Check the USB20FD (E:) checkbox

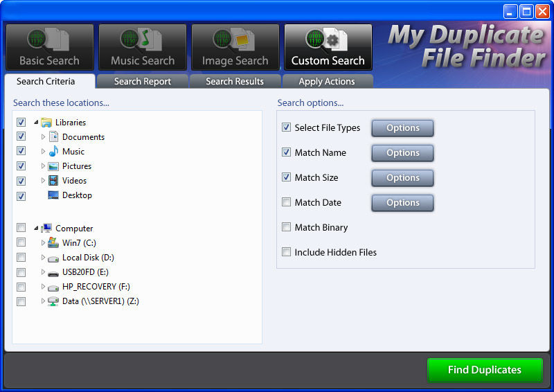21,272
